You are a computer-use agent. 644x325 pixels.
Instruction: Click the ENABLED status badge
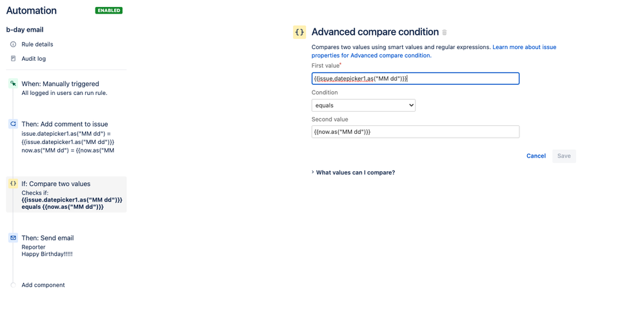click(x=109, y=10)
